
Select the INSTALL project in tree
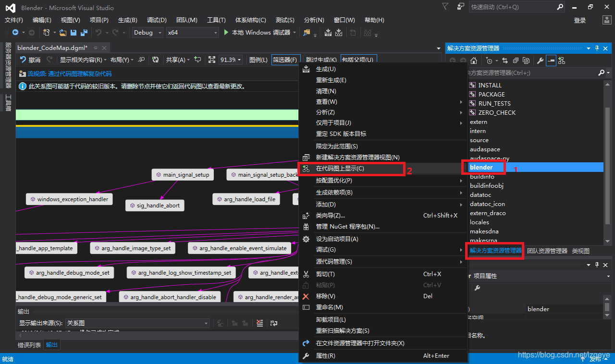(490, 85)
